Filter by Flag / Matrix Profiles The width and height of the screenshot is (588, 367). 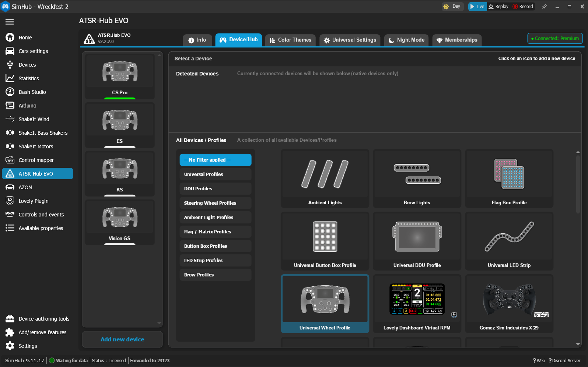click(x=216, y=232)
